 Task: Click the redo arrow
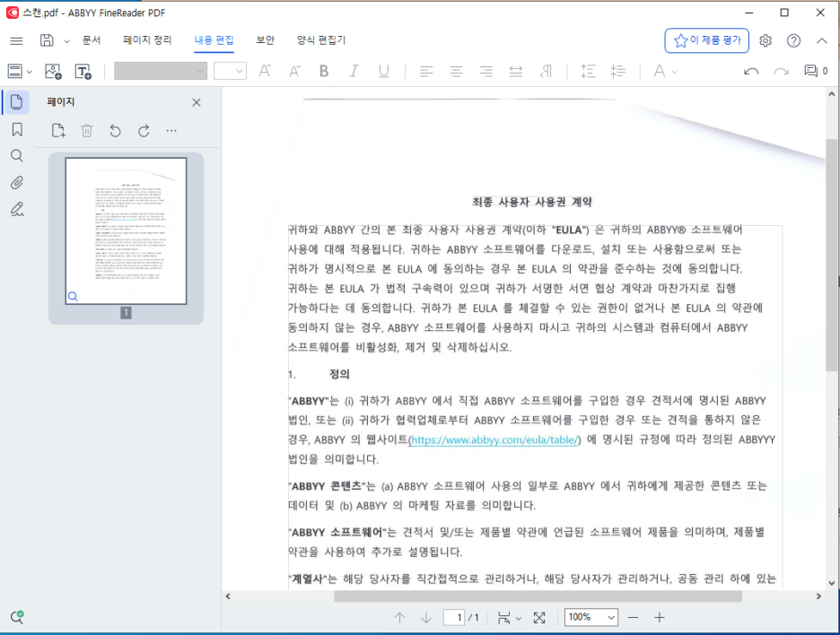pos(781,71)
